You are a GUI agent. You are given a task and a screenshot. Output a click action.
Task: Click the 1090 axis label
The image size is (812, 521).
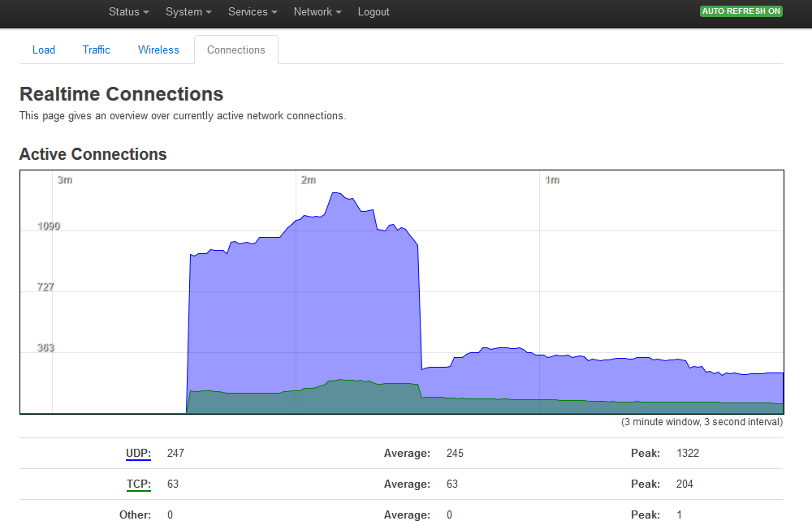pos(49,226)
